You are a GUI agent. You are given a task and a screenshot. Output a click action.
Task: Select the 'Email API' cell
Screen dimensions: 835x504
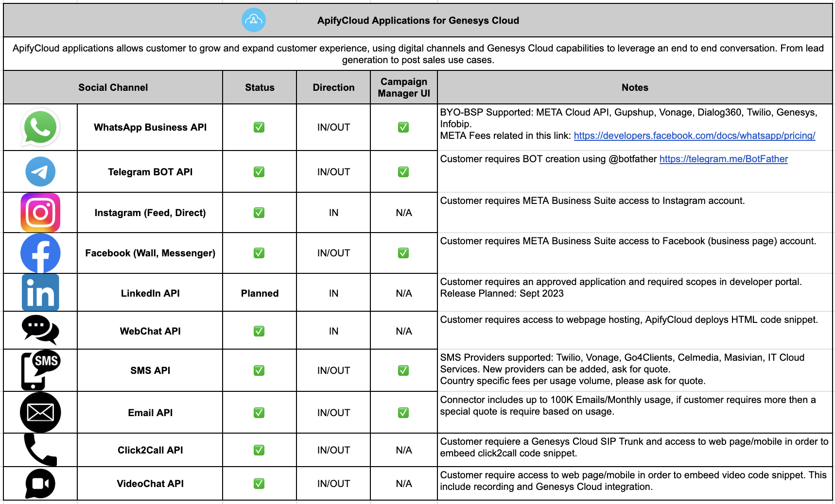pos(150,413)
